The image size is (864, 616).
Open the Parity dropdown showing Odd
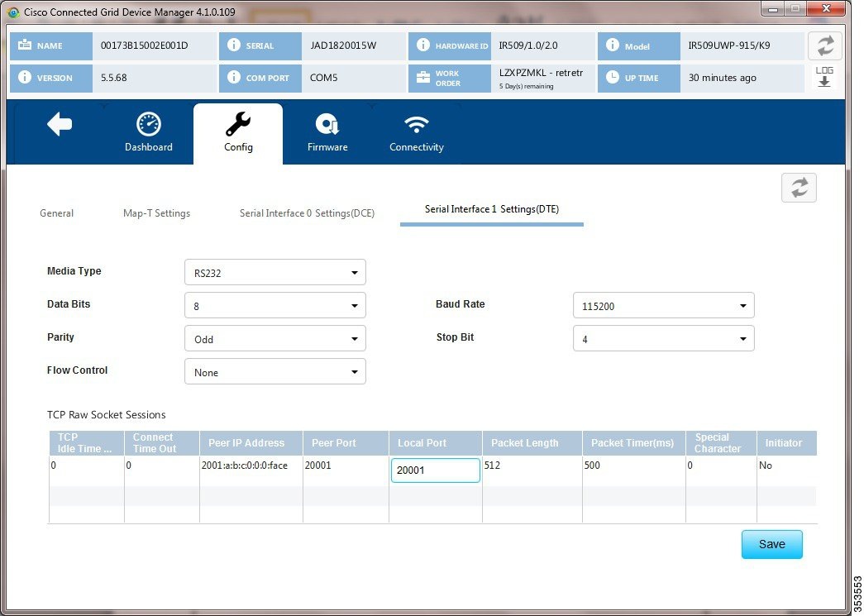pos(275,338)
